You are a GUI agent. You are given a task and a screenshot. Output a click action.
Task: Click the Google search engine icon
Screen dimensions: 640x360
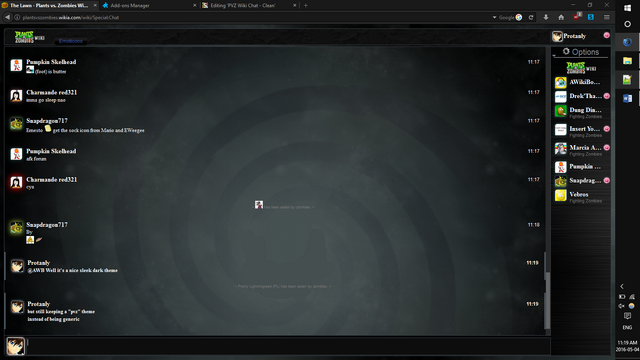519,17
